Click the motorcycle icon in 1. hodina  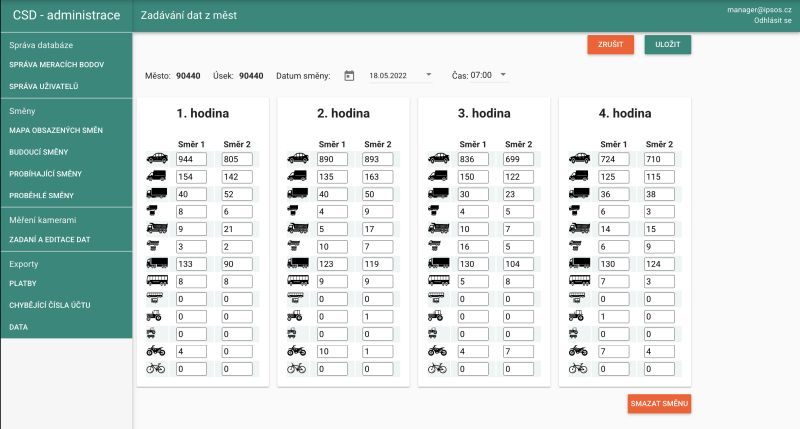click(156, 351)
